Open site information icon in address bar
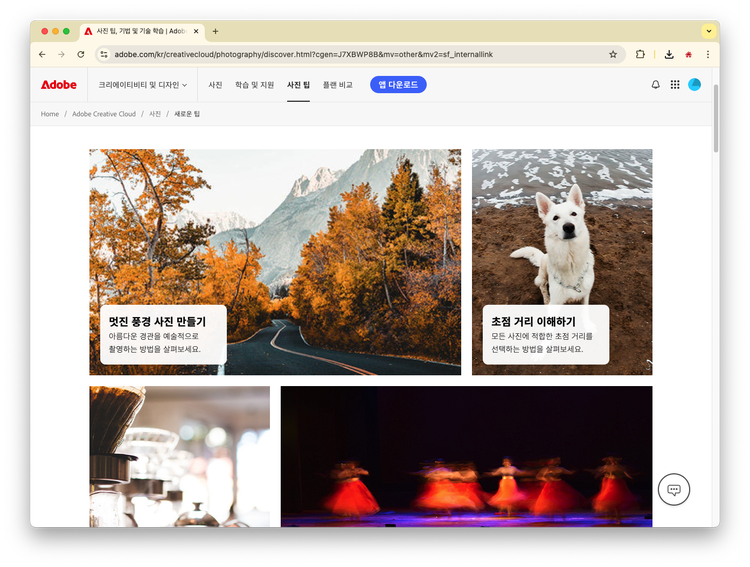Image resolution: width=750 pixels, height=567 pixels. [104, 55]
